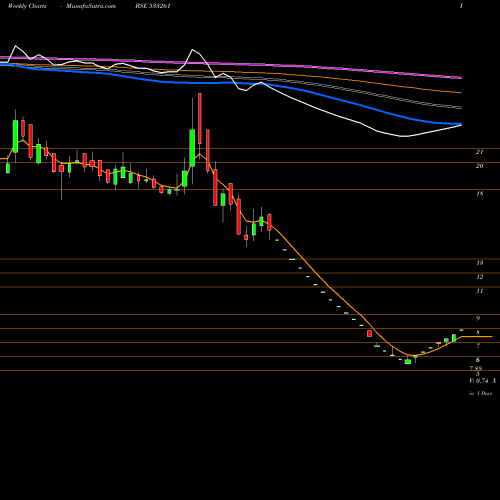Click the price axis label '18'

point(479,194)
